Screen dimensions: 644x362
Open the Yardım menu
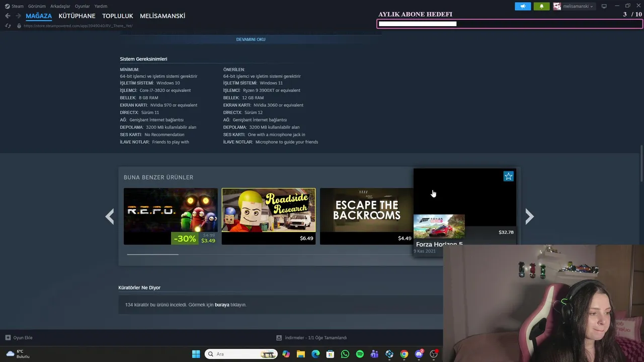[x=101, y=7]
